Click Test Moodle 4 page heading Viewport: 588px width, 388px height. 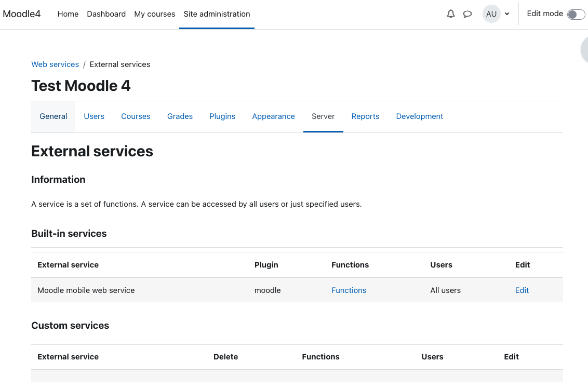(x=81, y=86)
